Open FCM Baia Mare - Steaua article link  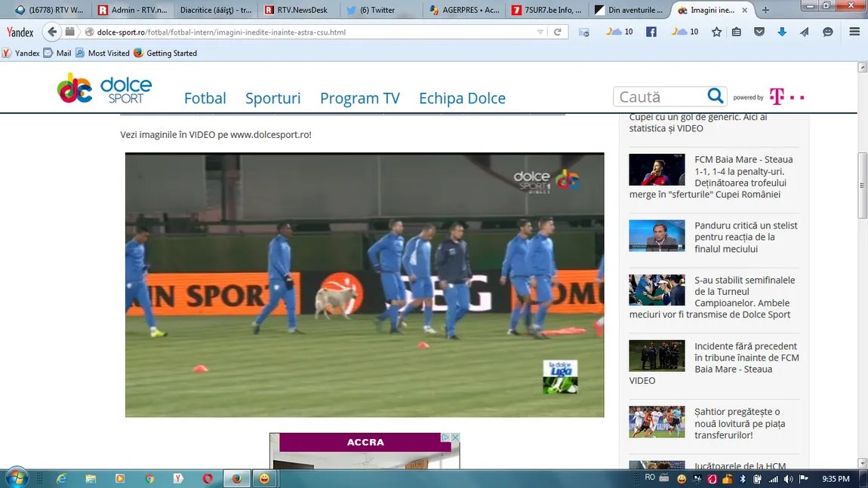coord(714,176)
